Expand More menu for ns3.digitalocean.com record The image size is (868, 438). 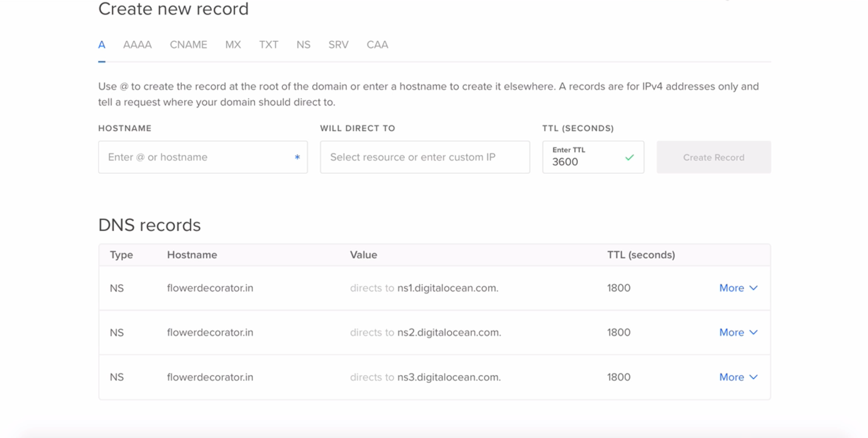tap(738, 377)
